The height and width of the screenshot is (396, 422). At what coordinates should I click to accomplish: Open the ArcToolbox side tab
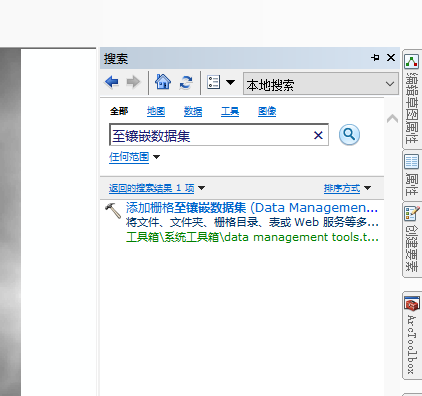[412, 335]
